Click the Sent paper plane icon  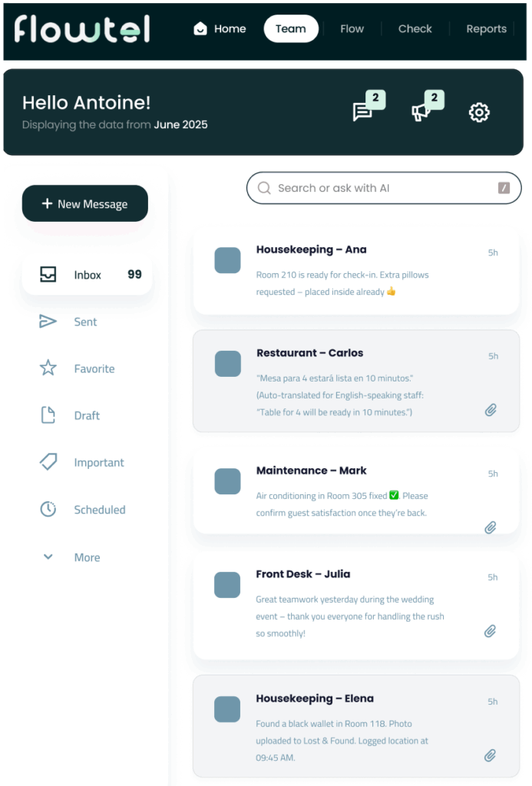point(48,322)
